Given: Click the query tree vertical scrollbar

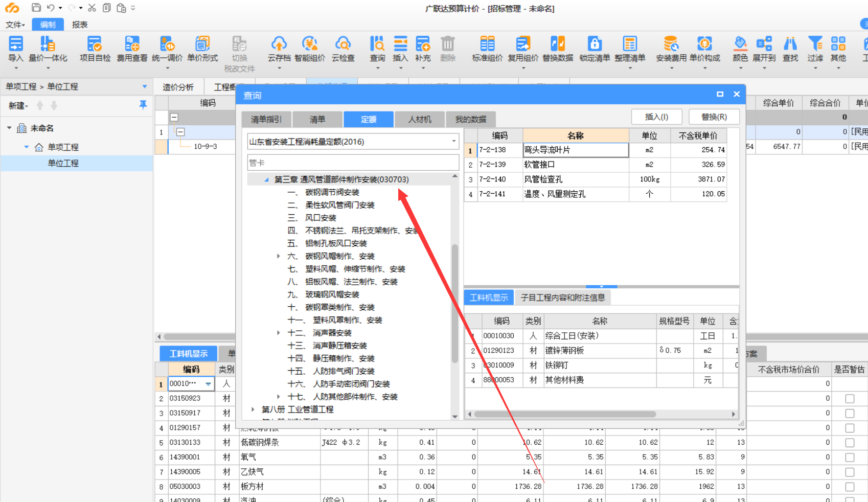Looking at the screenshot, I should [454, 304].
